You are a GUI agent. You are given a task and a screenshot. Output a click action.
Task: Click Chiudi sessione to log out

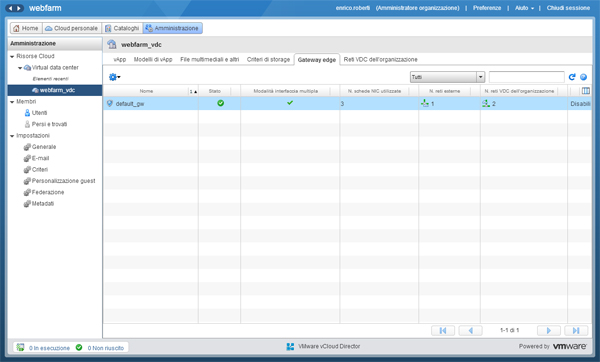tap(568, 8)
